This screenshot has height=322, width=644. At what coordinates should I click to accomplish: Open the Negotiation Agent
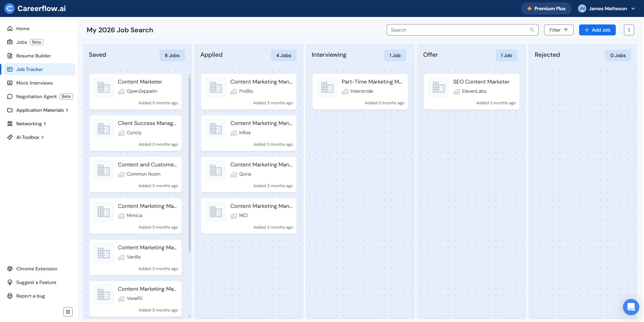10,96
